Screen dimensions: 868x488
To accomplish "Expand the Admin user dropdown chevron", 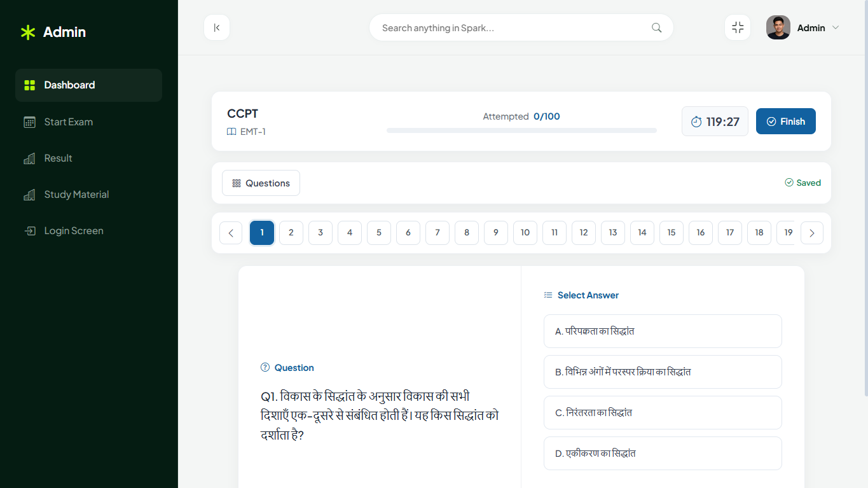I will (x=836, y=28).
